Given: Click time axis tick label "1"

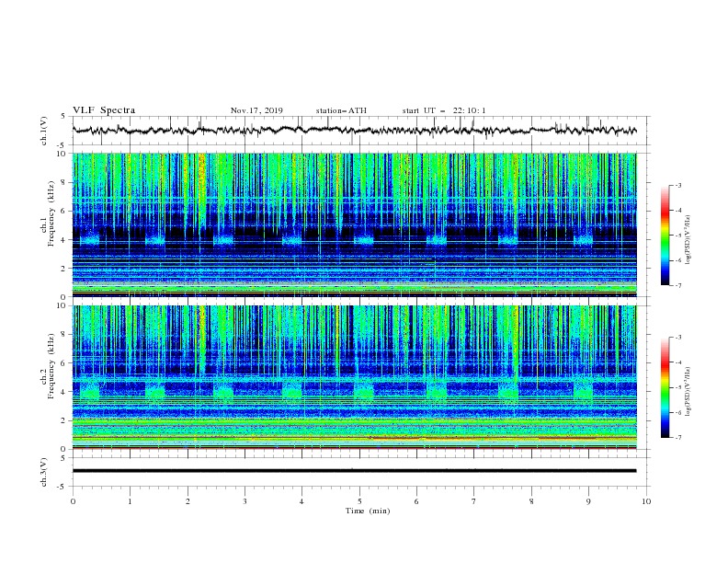Looking at the screenshot, I should [131, 501].
